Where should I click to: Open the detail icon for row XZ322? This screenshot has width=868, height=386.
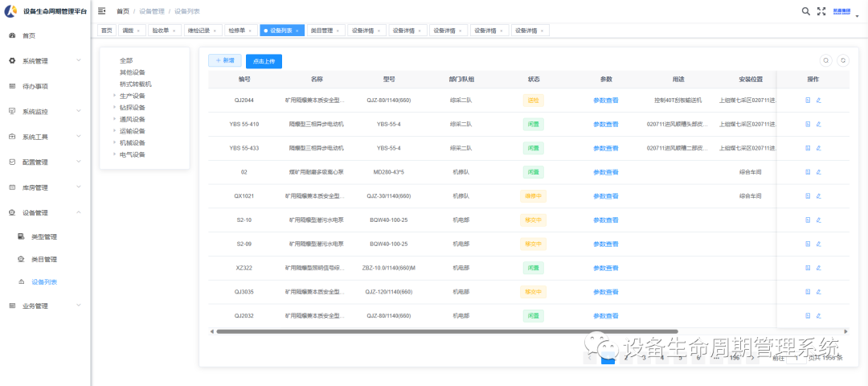tap(808, 268)
